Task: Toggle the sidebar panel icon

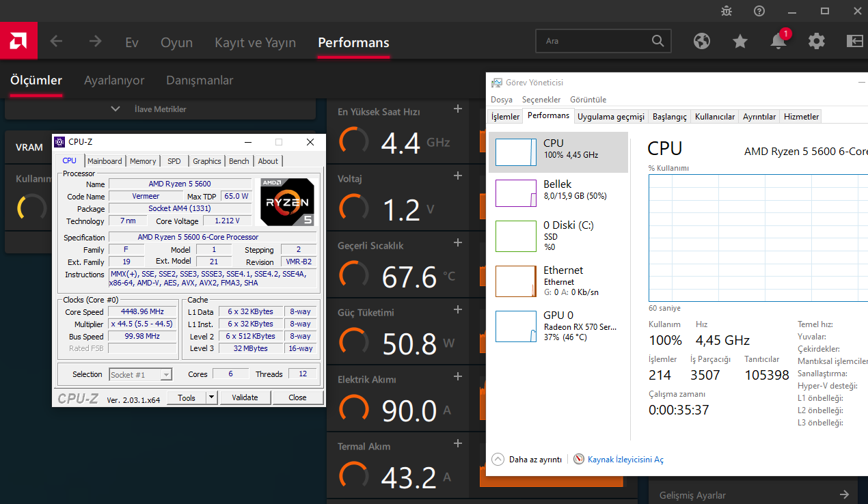Action: point(855,41)
